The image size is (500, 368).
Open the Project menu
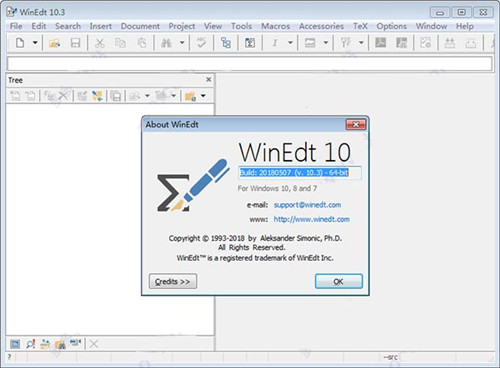[182, 26]
